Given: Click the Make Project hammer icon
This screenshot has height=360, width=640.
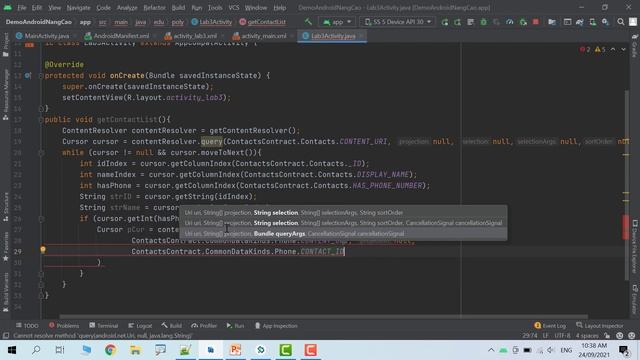Looking at the screenshot, I should [308, 22].
